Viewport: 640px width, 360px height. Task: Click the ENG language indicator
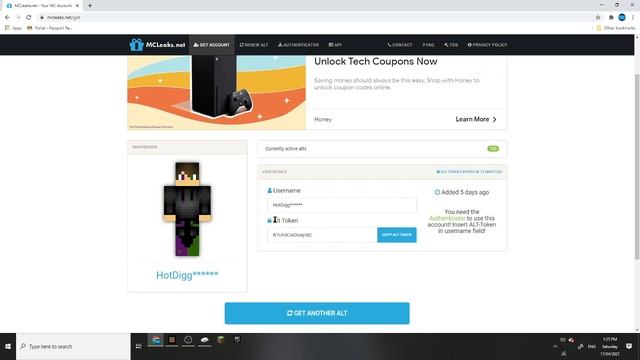click(591, 346)
